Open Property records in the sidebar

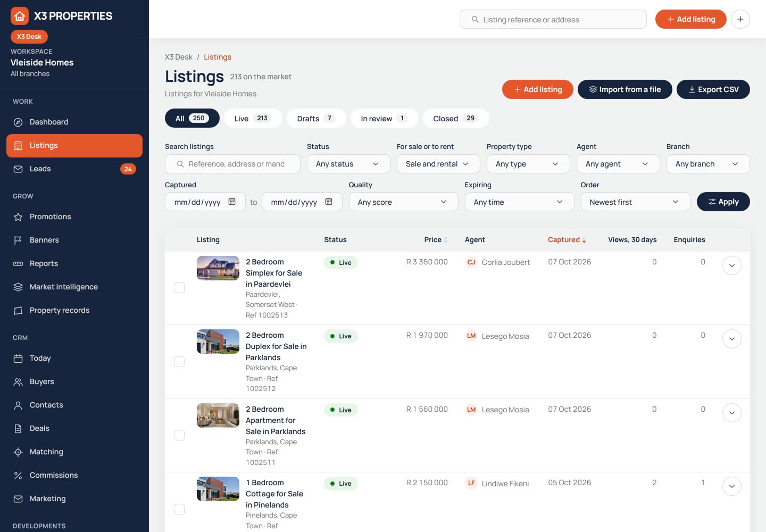pos(74,310)
